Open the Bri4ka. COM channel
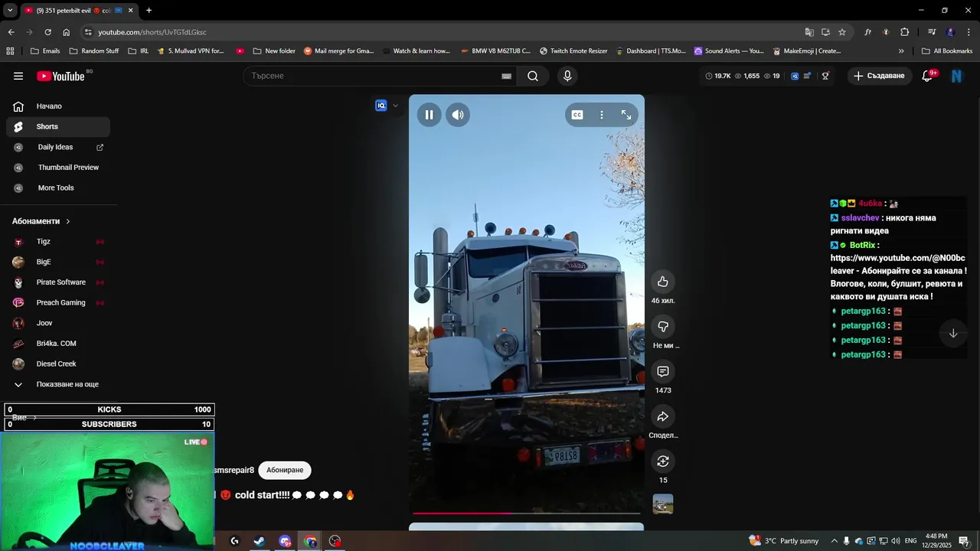The width and height of the screenshot is (980, 551). (x=58, y=344)
